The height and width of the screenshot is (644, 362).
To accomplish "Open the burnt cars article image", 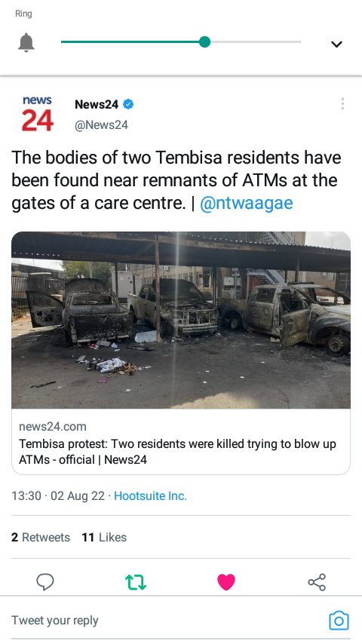I will pos(181,320).
